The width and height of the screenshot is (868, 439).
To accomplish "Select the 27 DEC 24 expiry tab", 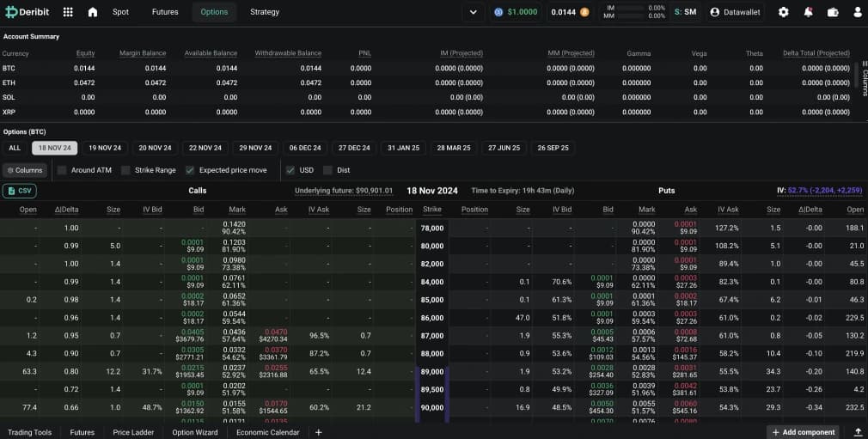I will [355, 148].
